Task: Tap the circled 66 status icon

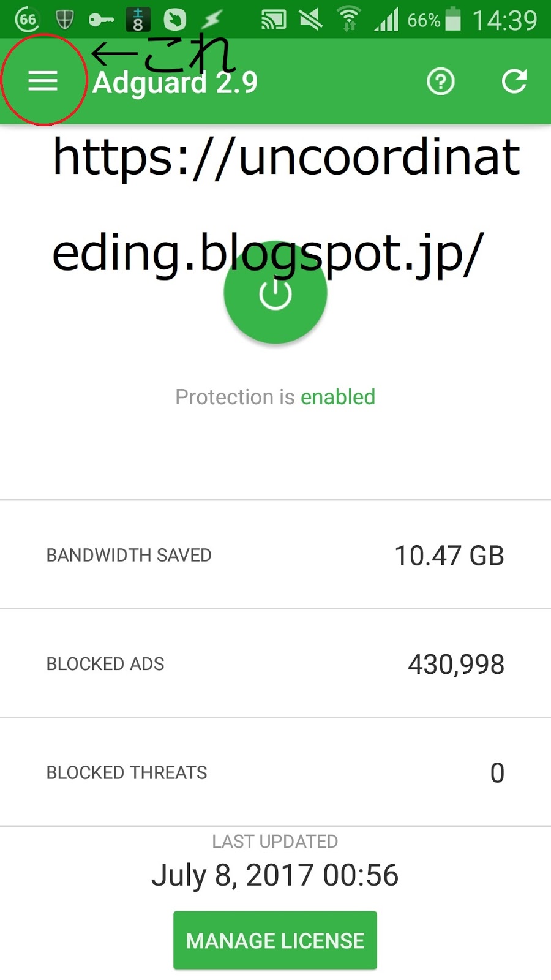Action: (x=27, y=20)
